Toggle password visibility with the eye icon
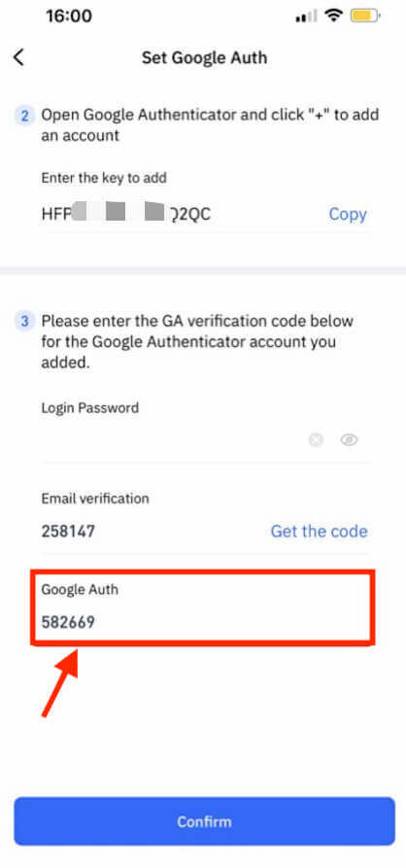 [349, 440]
